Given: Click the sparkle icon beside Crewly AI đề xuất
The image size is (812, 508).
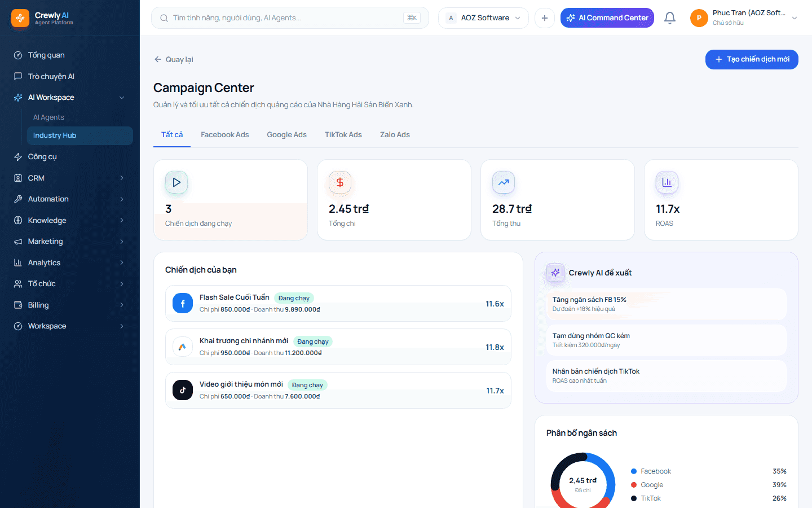Looking at the screenshot, I should point(555,273).
